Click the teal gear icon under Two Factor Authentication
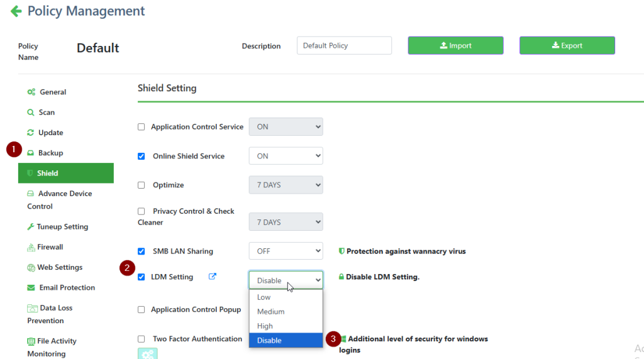Image resolution: width=644 pixels, height=359 pixels. 148,354
